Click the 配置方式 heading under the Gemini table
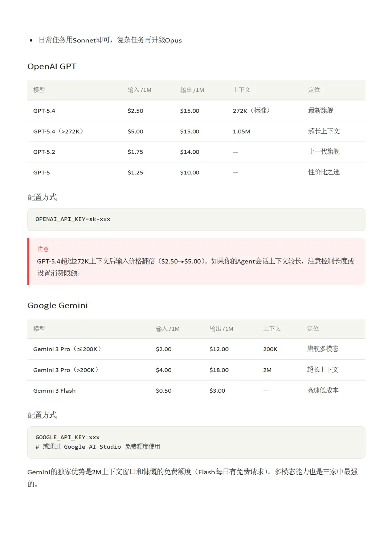392x555 pixels. click(x=42, y=415)
